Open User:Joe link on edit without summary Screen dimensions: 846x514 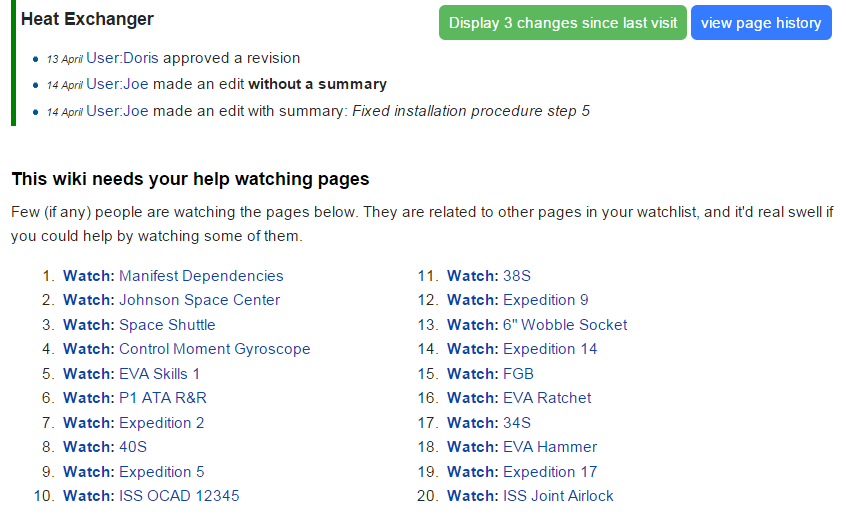(117, 84)
